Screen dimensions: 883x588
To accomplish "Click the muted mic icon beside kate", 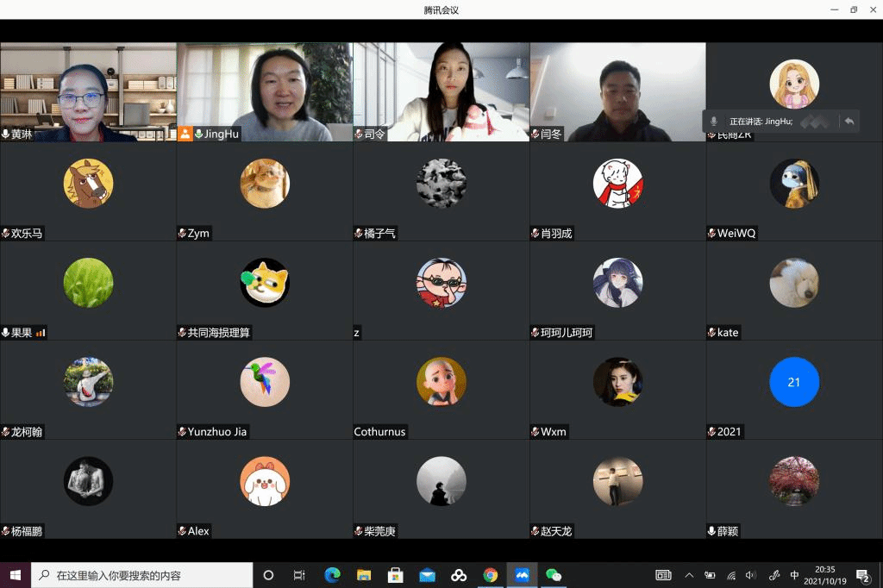I will tap(711, 333).
